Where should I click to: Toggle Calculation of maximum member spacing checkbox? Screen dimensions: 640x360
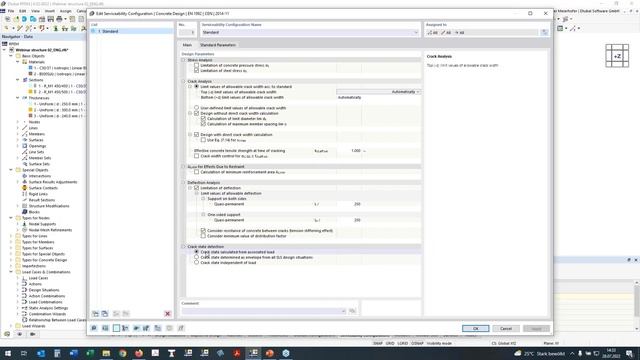tap(203, 124)
